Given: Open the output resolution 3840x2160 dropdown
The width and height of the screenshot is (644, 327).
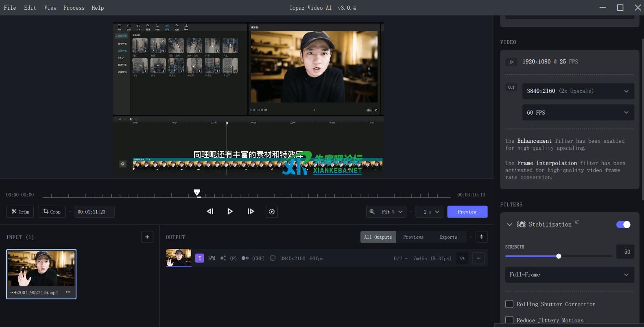Looking at the screenshot, I should coord(578,91).
